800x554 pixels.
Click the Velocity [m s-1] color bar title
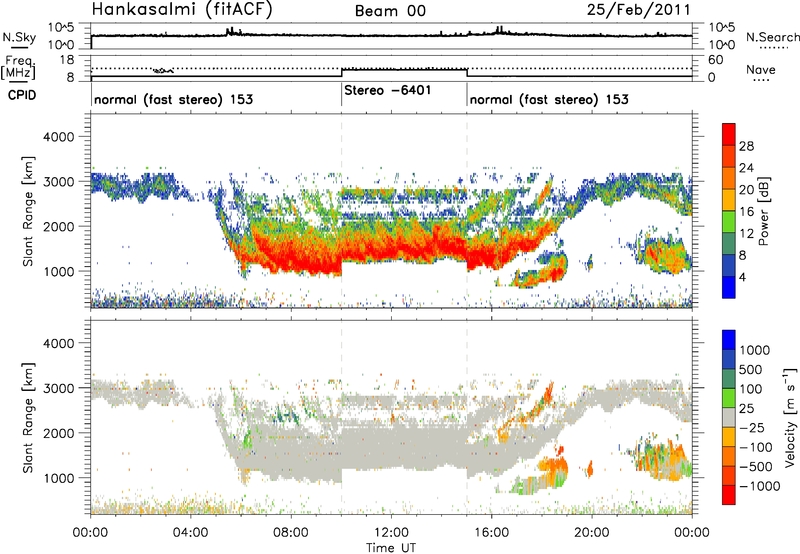click(x=790, y=417)
